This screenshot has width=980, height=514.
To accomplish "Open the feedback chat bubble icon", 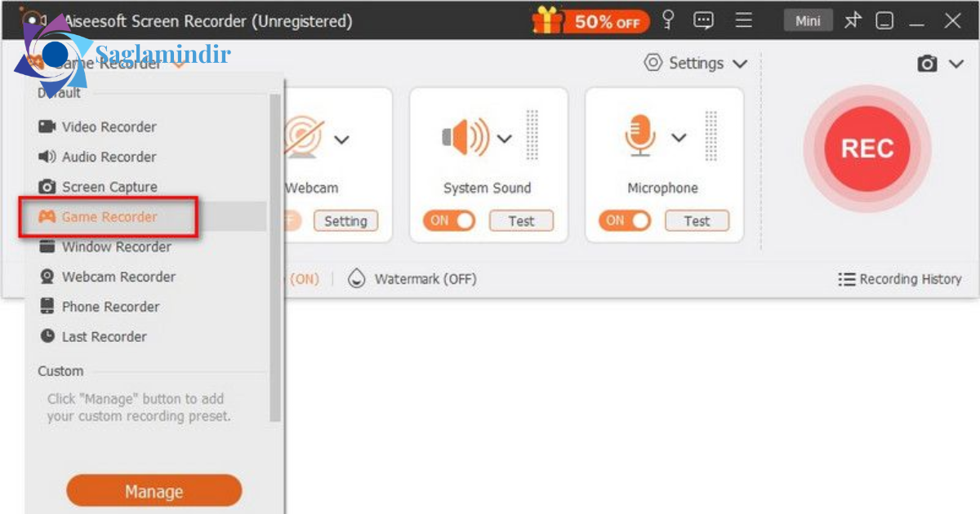I will click(x=704, y=21).
